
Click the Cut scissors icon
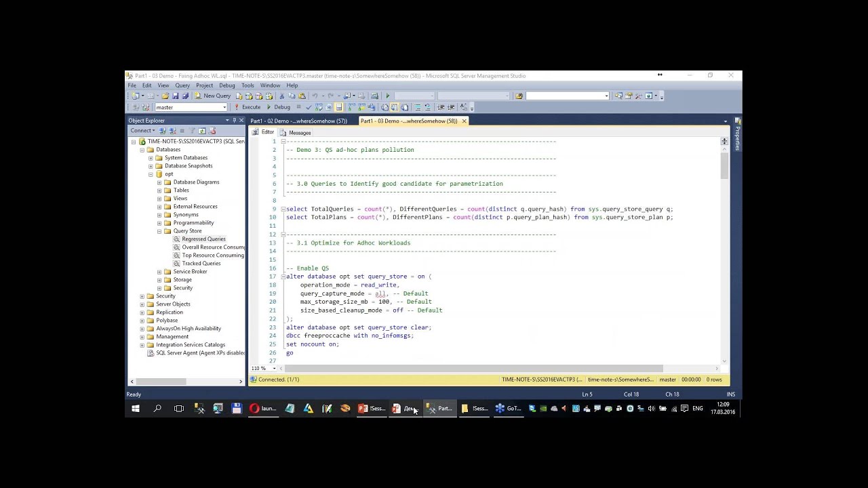click(x=281, y=96)
